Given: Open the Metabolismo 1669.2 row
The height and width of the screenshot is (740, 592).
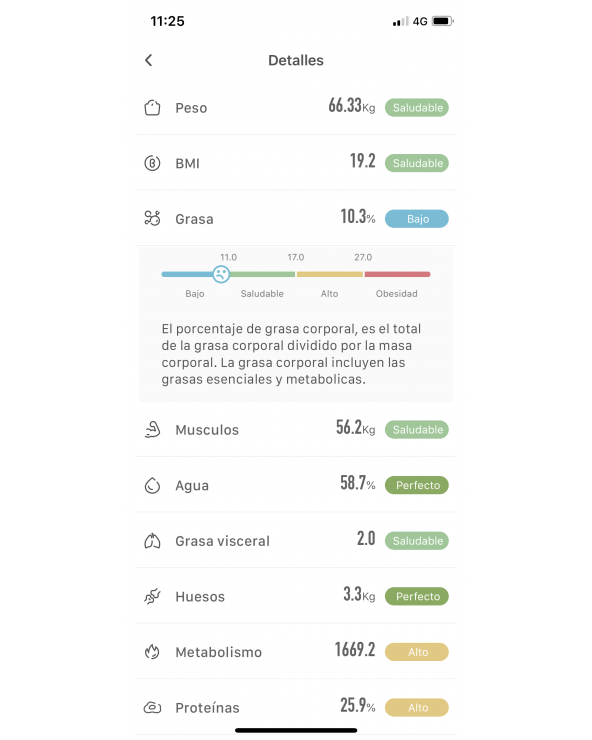Looking at the screenshot, I should [296, 652].
